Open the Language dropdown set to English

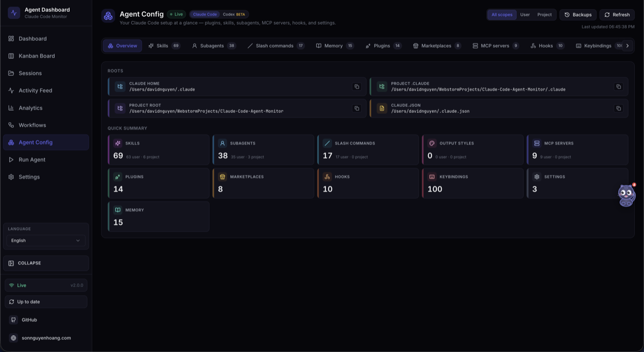pos(46,240)
